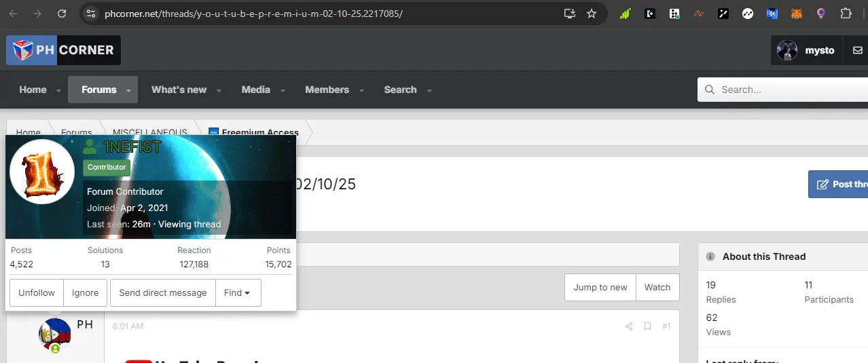Image resolution: width=868 pixels, height=363 pixels.
Task: Click the browser address bar URL
Action: [x=253, y=14]
